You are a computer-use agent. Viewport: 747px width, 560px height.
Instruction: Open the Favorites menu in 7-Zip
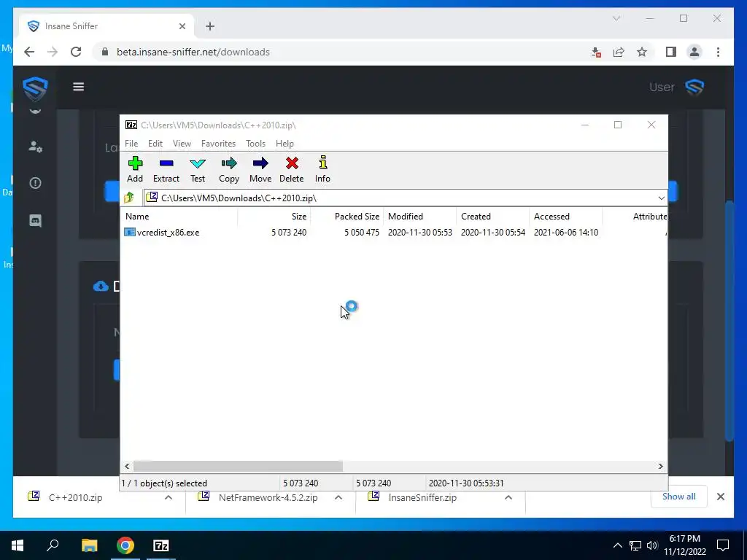click(218, 144)
